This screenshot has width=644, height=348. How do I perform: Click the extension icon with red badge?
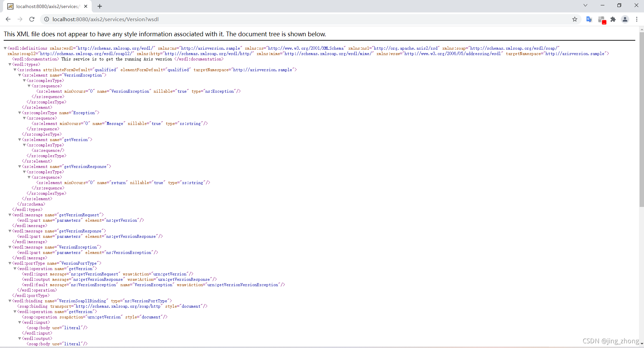[601, 20]
